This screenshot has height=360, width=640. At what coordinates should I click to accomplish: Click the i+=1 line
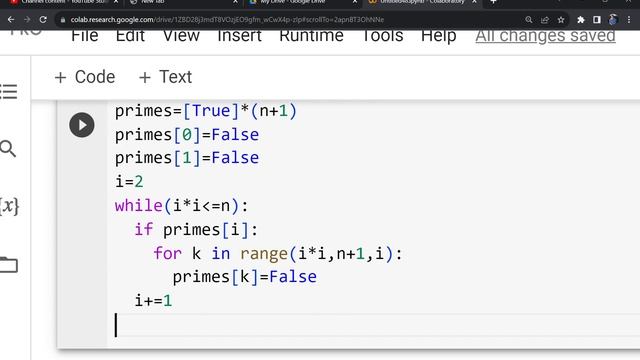tap(153, 301)
